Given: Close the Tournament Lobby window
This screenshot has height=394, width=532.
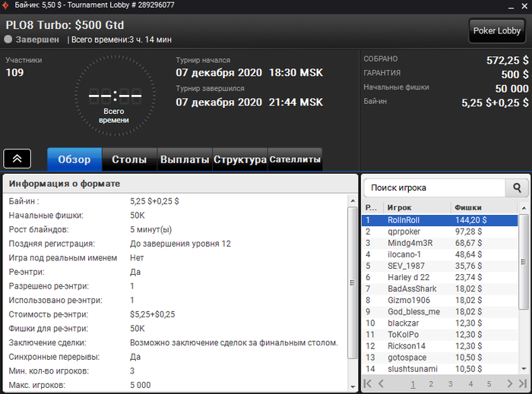Looking at the screenshot, I should point(524,6).
